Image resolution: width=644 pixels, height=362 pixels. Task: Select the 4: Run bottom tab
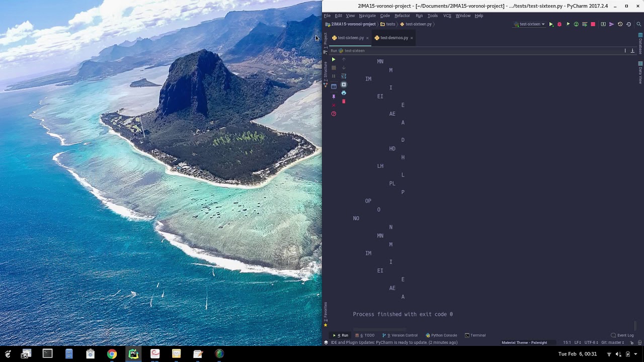pos(341,335)
